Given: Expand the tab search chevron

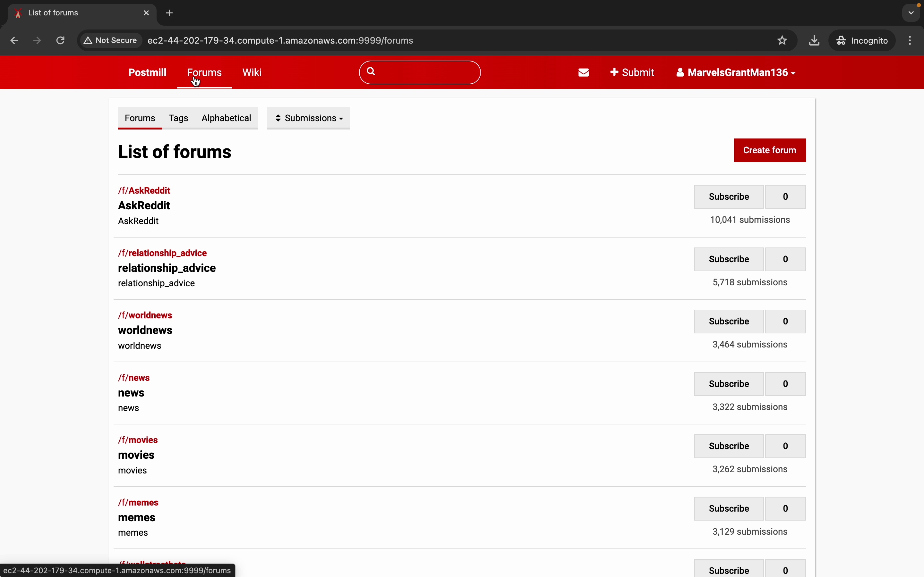Looking at the screenshot, I should (x=911, y=13).
